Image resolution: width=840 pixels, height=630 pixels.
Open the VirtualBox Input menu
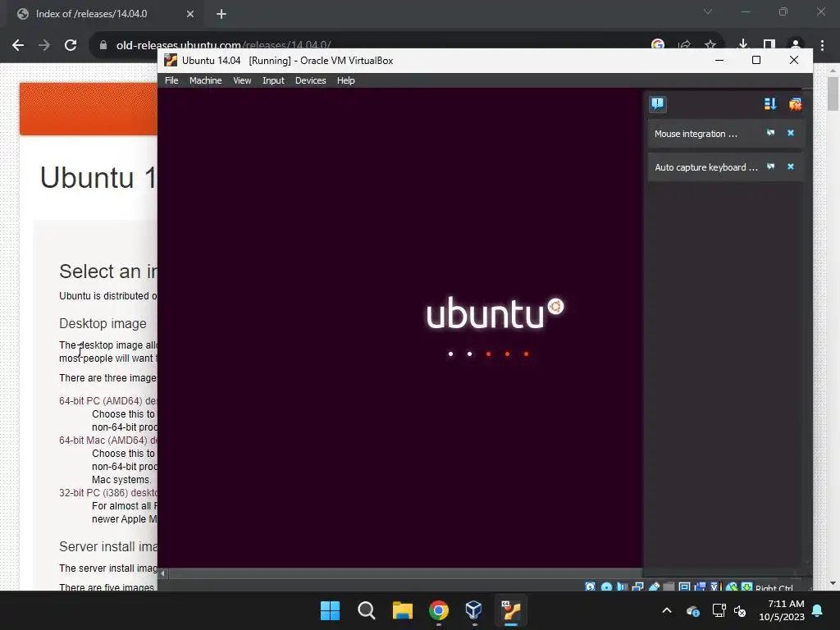coord(273,80)
